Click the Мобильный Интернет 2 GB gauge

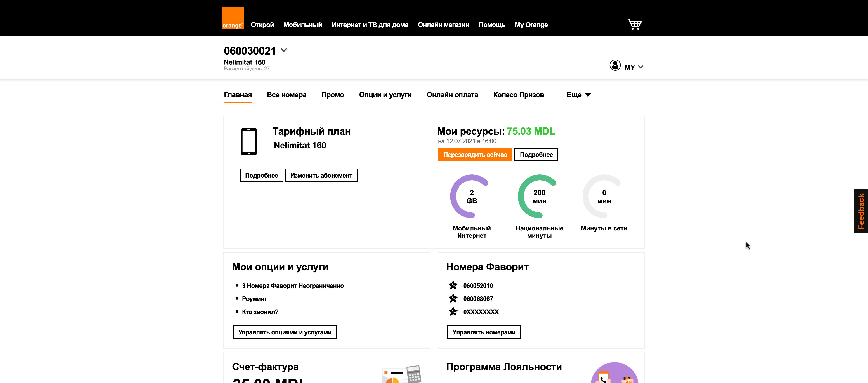471,197
